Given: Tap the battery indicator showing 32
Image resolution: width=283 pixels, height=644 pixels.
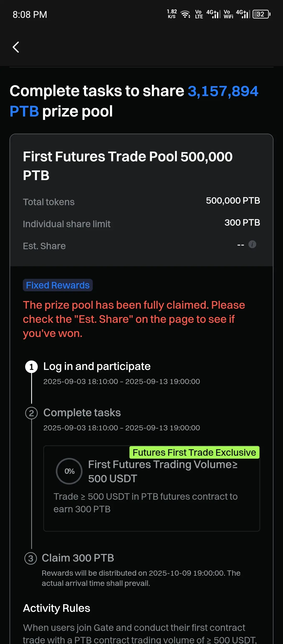Looking at the screenshot, I should click(261, 14).
